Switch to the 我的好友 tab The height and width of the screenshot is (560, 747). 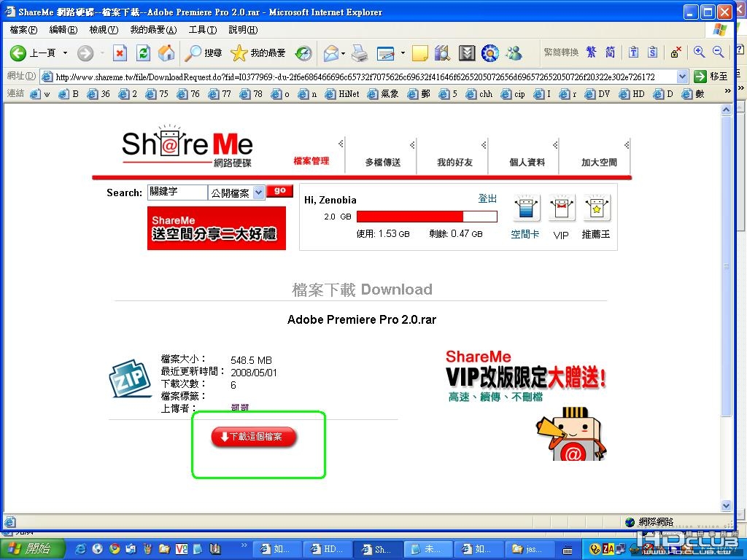(x=454, y=163)
